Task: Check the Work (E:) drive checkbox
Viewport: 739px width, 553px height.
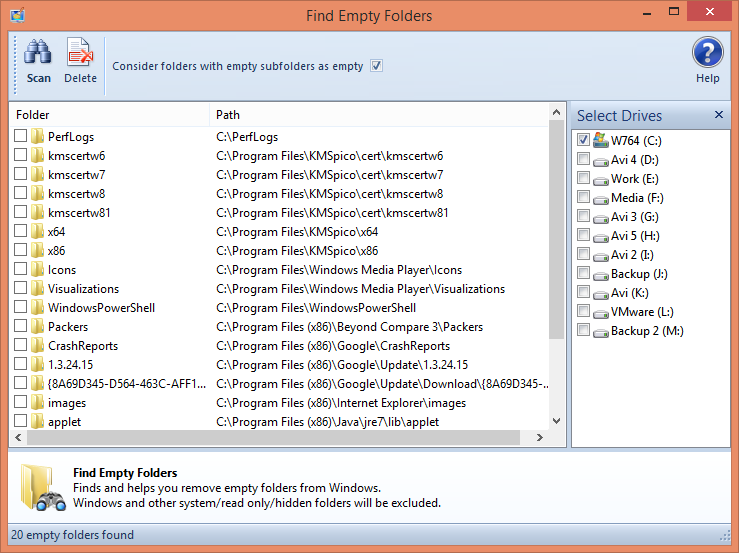Action: [583, 178]
